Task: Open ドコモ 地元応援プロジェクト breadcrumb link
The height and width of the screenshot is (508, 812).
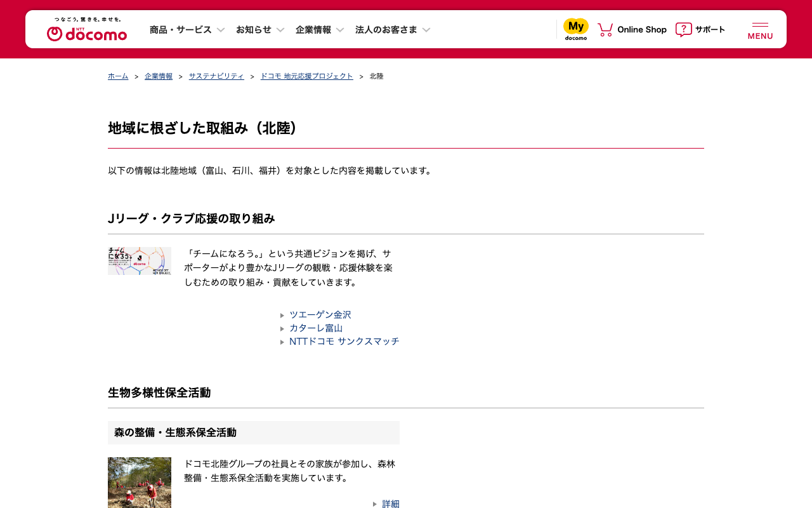Action: tap(307, 76)
